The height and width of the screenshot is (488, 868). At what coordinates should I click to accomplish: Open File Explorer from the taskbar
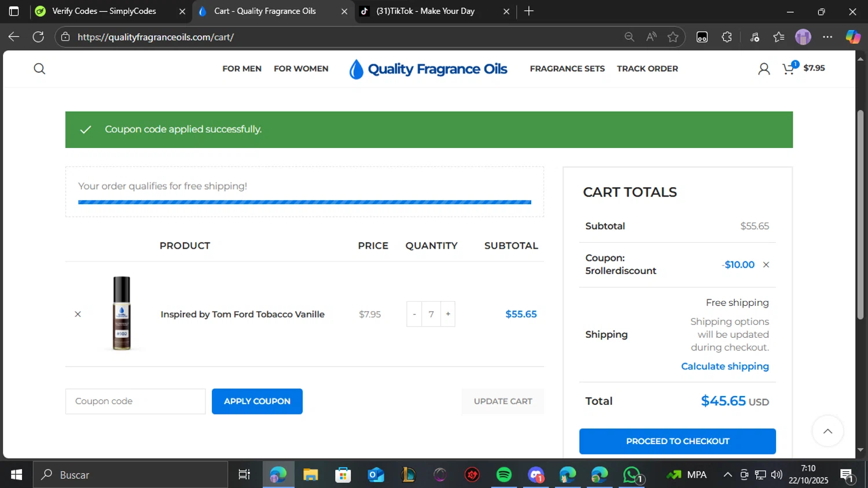pos(311,475)
